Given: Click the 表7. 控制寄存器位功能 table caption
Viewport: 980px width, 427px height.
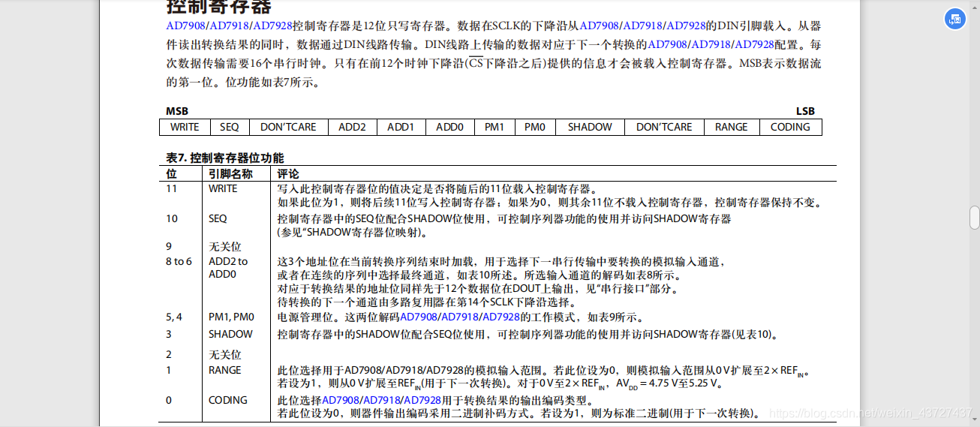Looking at the screenshot, I should [225, 158].
